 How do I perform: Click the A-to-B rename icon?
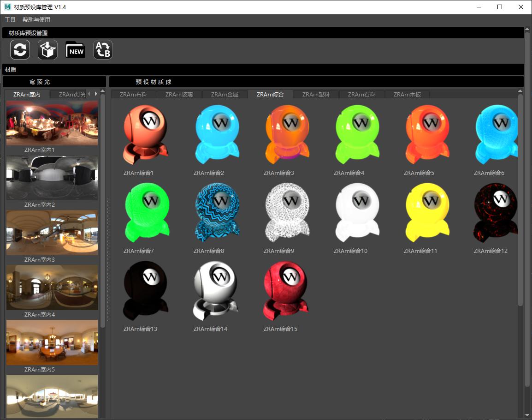tap(103, 50)
